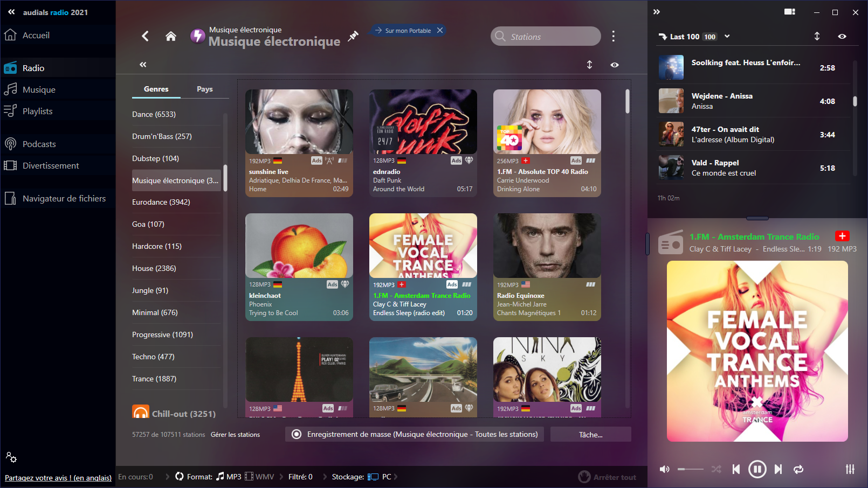Toggle the eye visibility icon on Last 100 panel
Screen dimensions: 868x488
(x=843, y=36)
